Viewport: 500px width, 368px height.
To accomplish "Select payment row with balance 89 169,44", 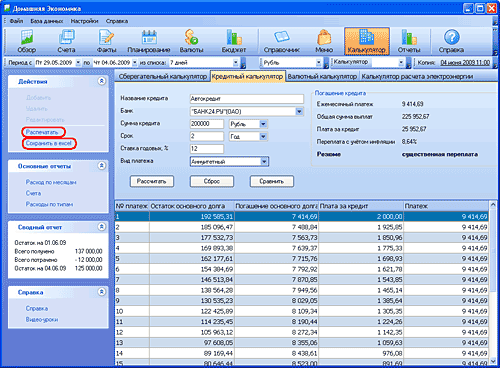I will (302, 353).
